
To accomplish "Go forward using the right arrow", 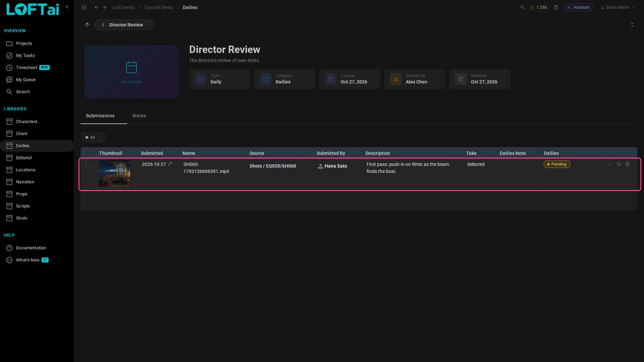I will coord(105,8).
